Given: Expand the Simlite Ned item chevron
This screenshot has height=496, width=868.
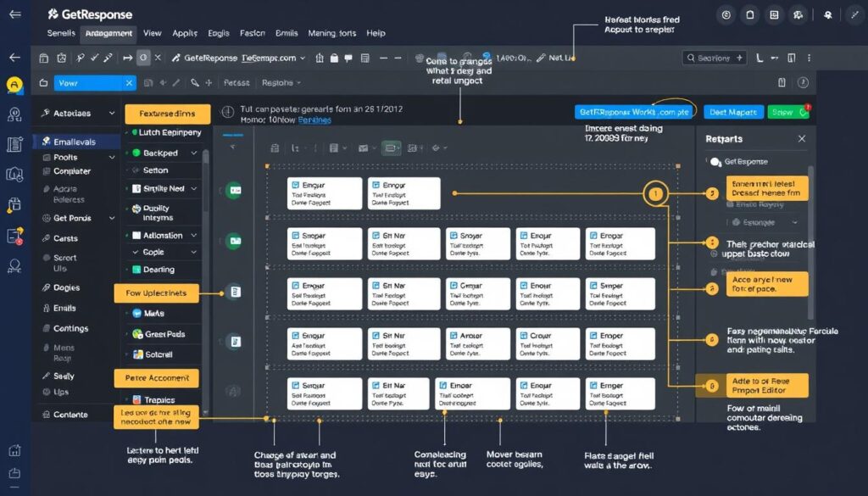Looking at the screenshot, I should click(x=194, y=189).
